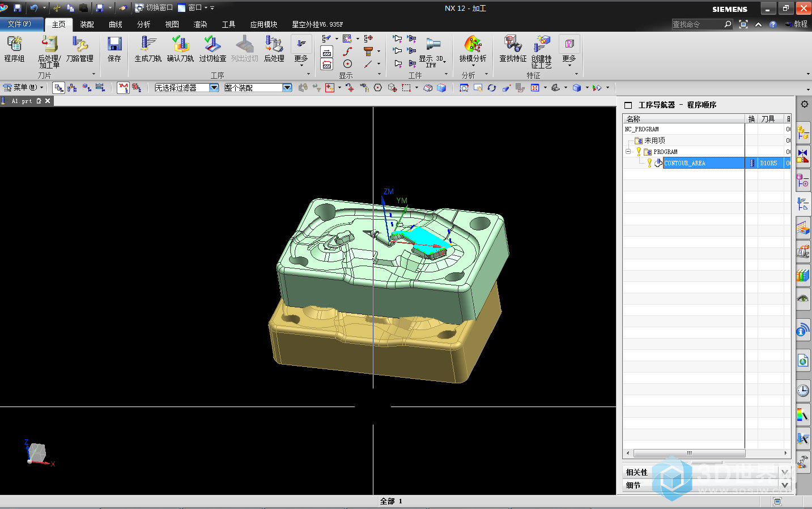Screen dimensions: 812x509
Task: Open the web browser info tab in resource bar
Action: [803, 330]
